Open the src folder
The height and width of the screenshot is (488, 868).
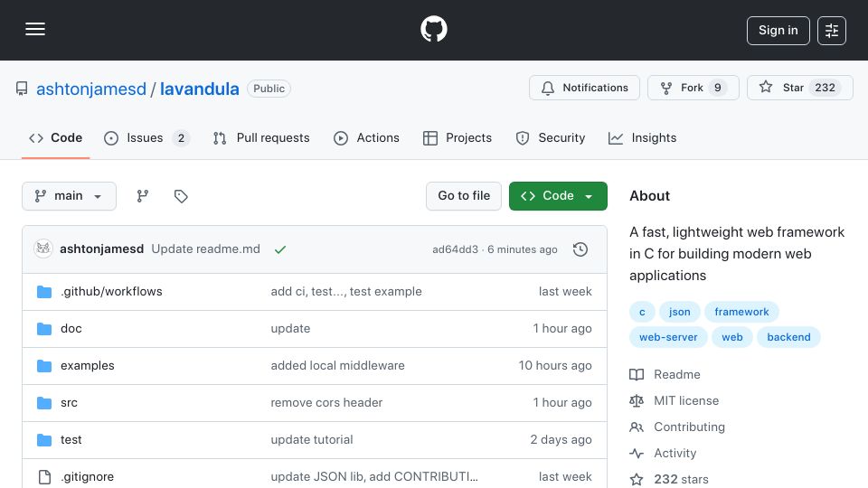click(70, 403)
